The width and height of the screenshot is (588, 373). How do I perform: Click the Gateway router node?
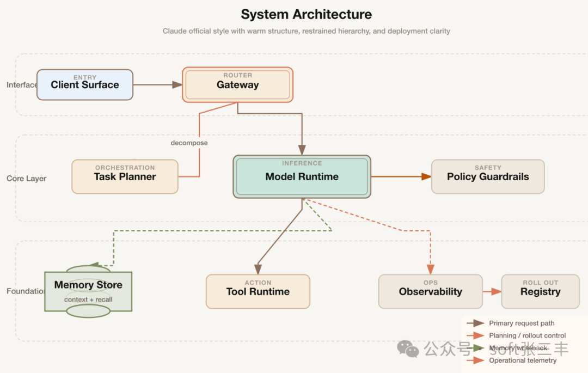(x=238, y=85)
